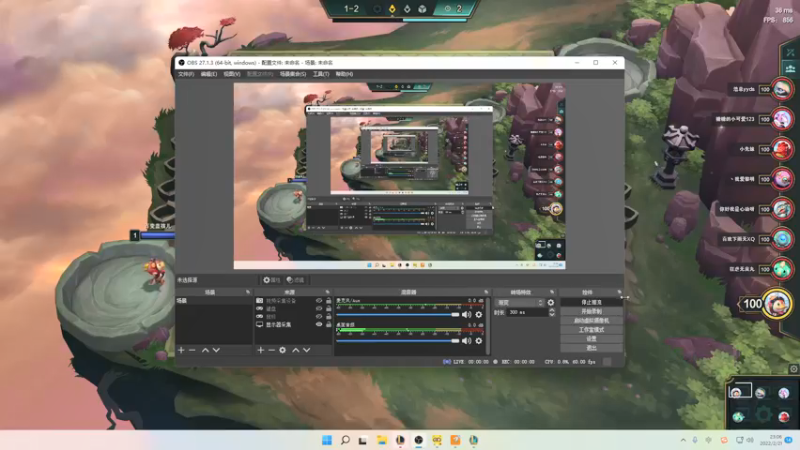800x450 pixels.
Task: Click 退出 button
Action: 591,348
